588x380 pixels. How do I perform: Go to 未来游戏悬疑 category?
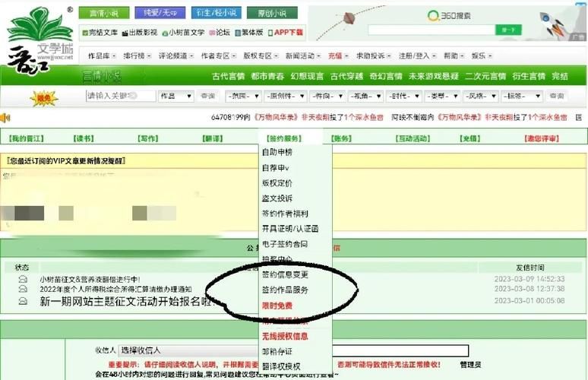(434, 76)
